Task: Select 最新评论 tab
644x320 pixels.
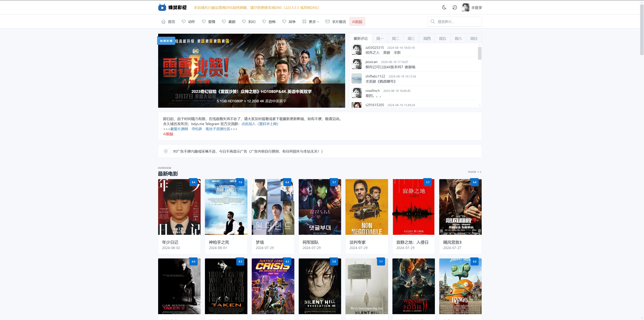Action: 361,39
